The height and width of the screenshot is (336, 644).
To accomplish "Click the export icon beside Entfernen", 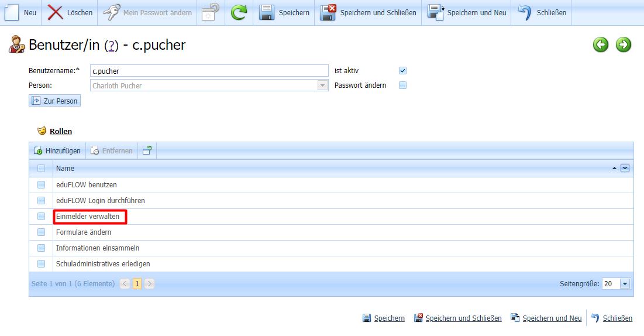I will 147,150.
